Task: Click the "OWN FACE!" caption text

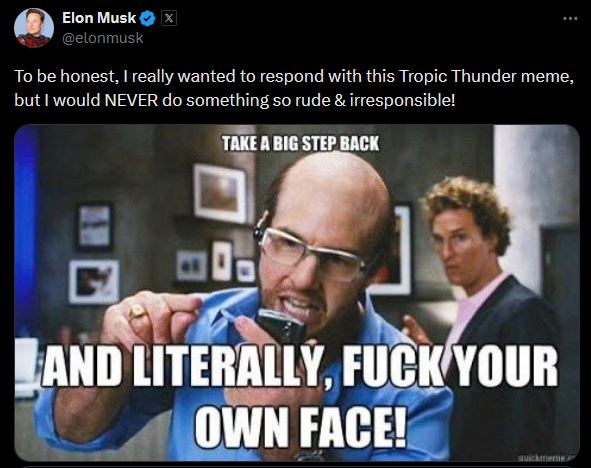Action: click(x=300, y=426)
